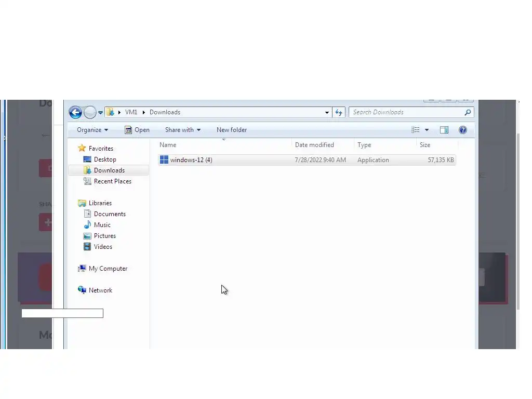
Task: Change the view with the view icon
Action: pyautogui.click(x=416, y=130)
